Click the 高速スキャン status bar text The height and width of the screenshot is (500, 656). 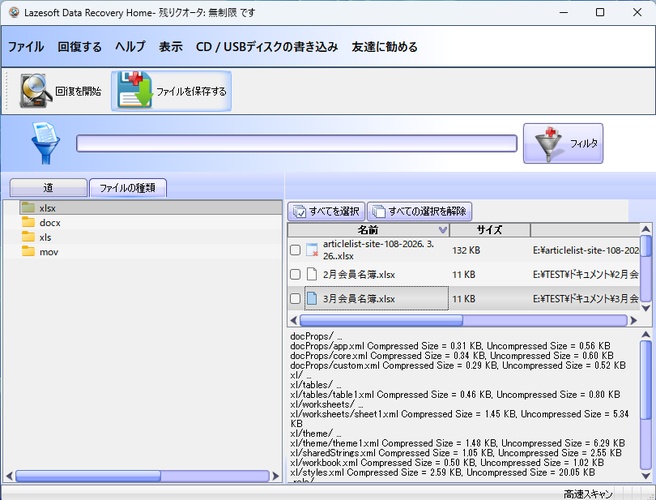(588, 494)
